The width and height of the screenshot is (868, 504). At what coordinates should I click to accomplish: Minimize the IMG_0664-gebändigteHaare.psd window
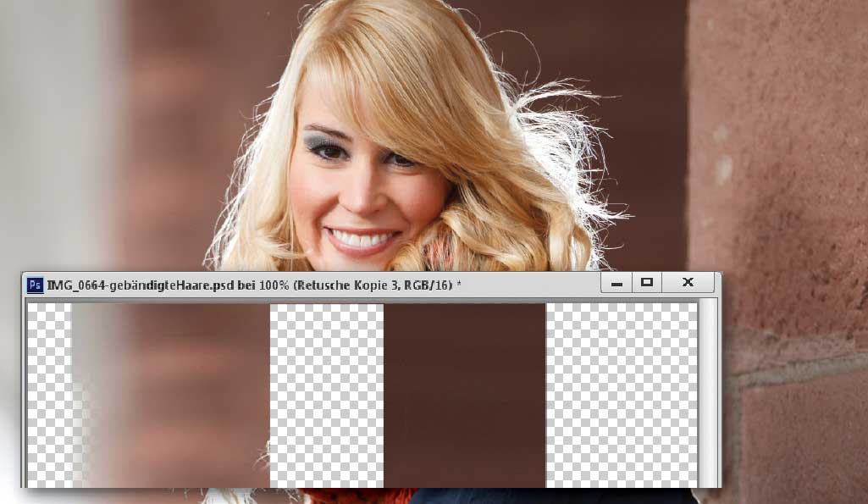tap(616, 283)
